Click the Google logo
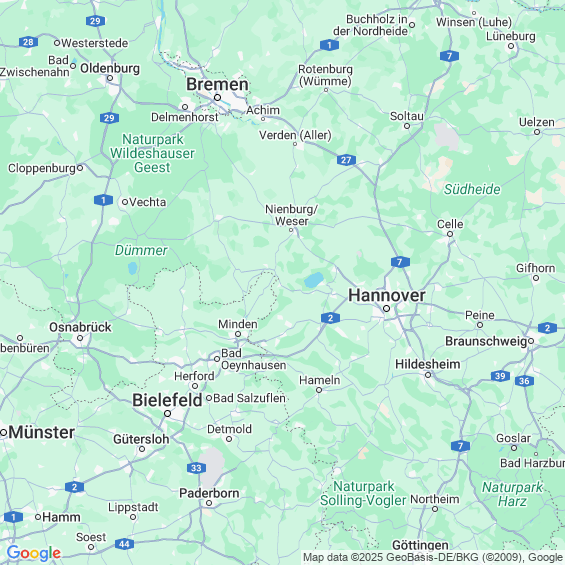The width and height of the screenshot is (565, 565). [34, 553]
